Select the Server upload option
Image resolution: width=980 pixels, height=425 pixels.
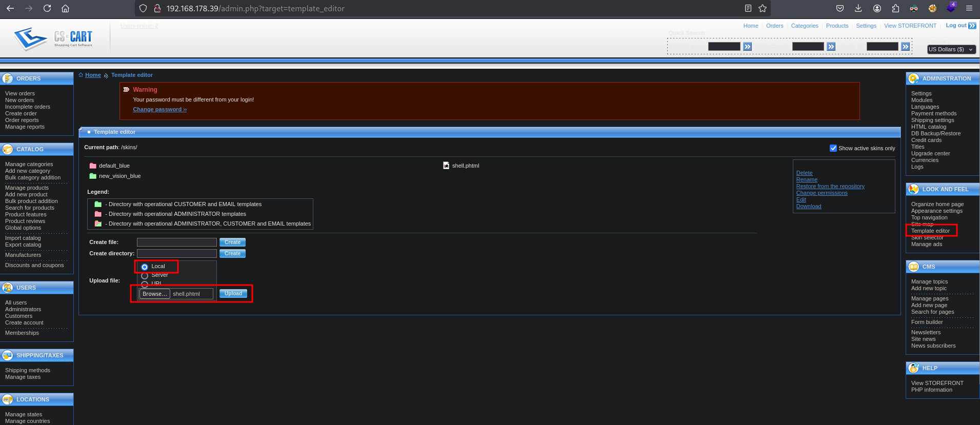[x=145, y=275]
